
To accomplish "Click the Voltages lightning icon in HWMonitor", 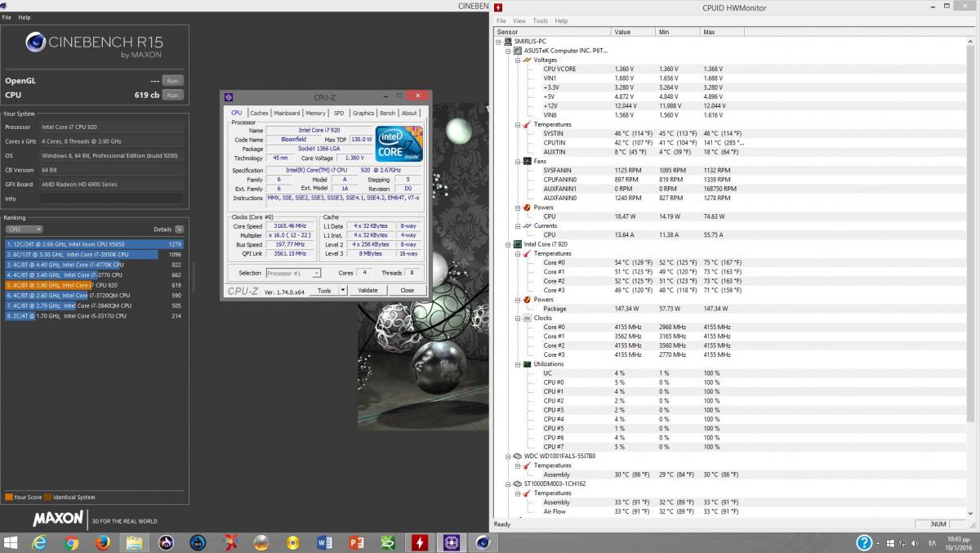I will 528,60.
